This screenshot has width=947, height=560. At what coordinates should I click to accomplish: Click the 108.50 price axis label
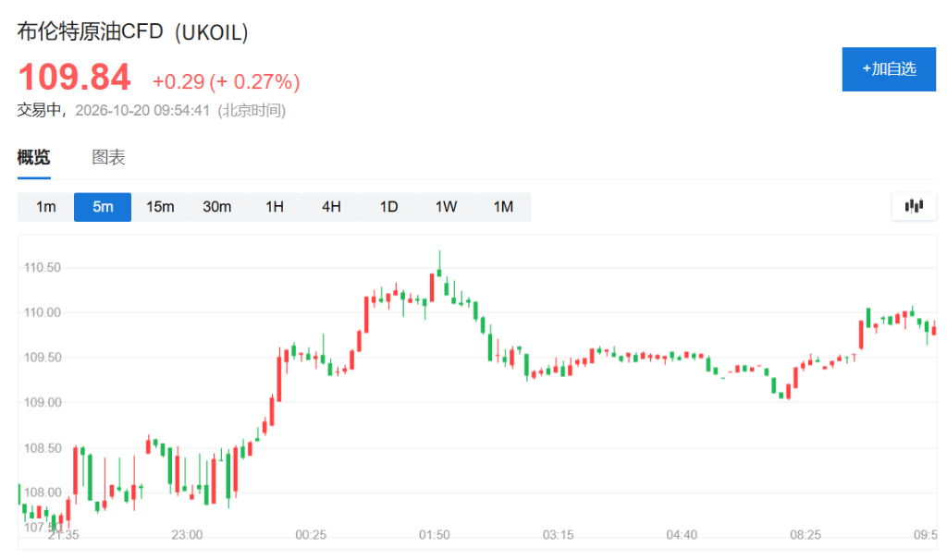tap(43, 448)
